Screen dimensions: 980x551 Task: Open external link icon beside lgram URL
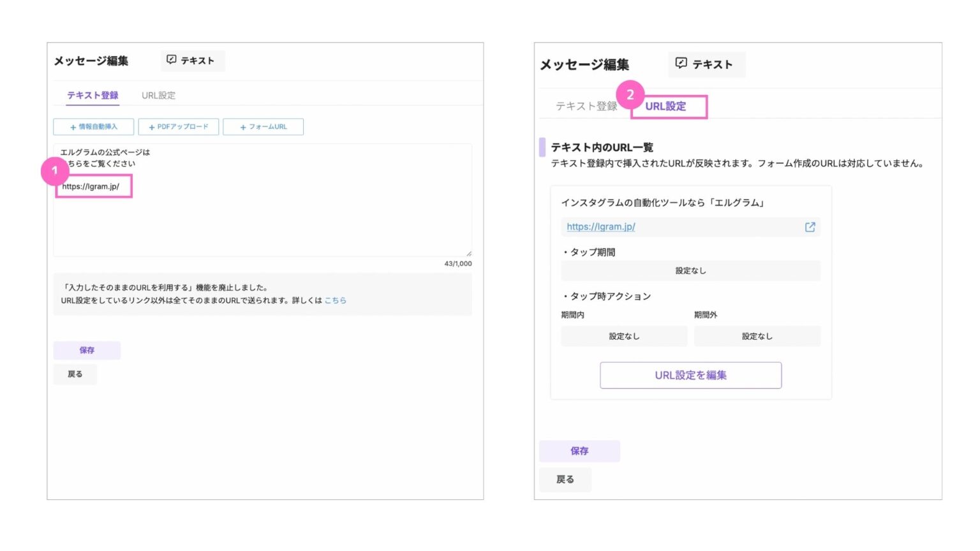click(810, 227)
